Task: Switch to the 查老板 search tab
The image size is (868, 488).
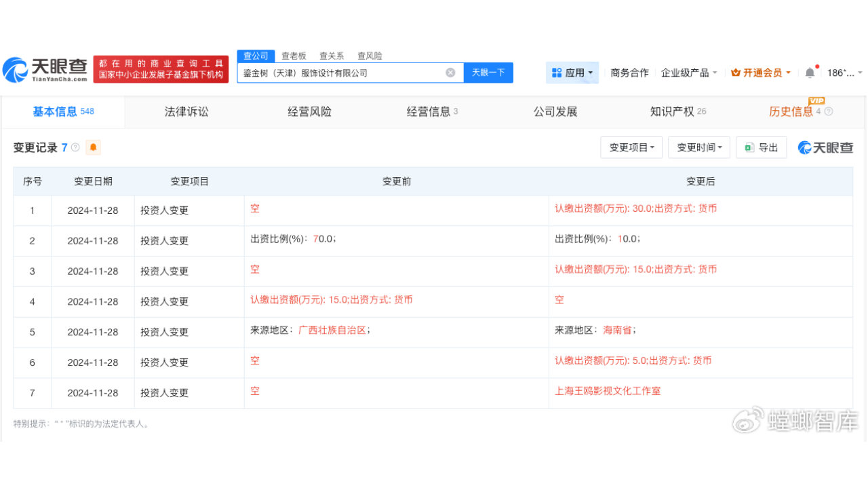Action: click(x=294, y=56)
